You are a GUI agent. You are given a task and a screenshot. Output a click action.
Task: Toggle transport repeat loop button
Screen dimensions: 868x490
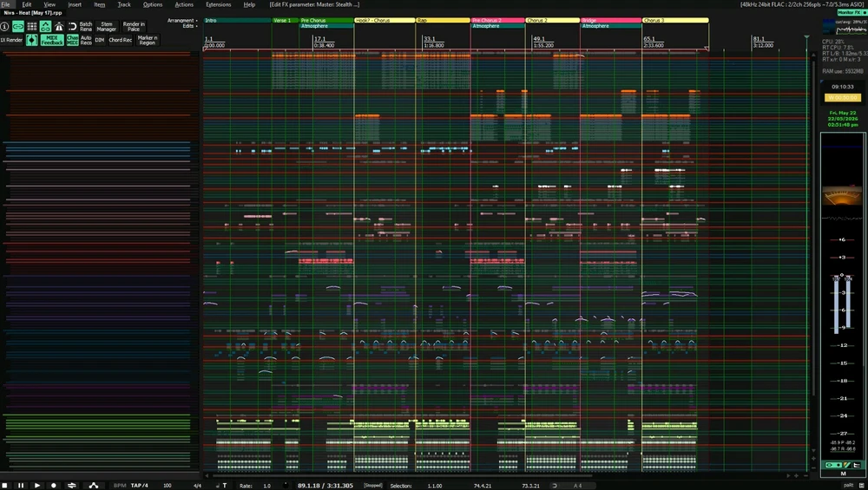(x=71, y=486)
